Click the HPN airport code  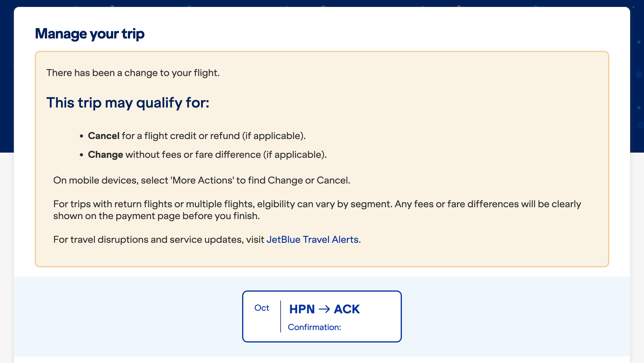click(x=302, y=309)
